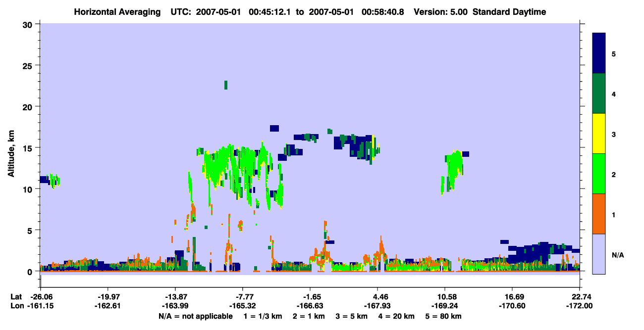
Task: Click the '1 = 1/3 km' legend text
Action: [x=263, y=316]
